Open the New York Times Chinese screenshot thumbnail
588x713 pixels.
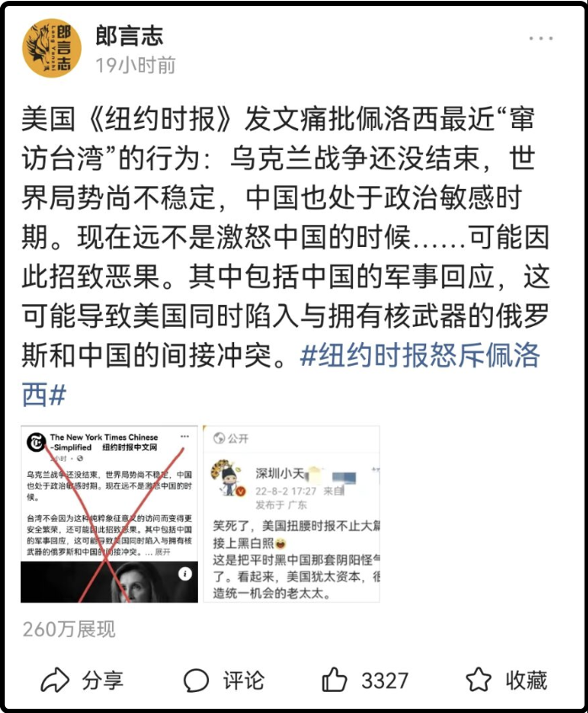pyautogui.click(x=109, y=514)
